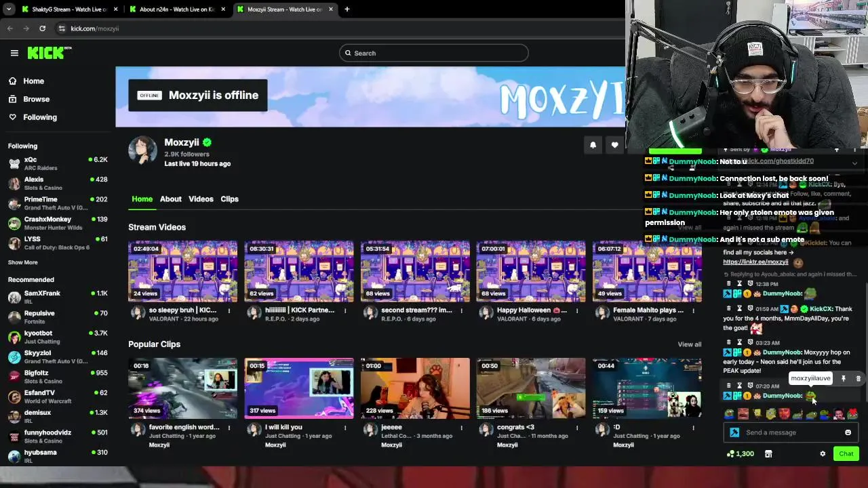
Task: Pin the moxzyiilauve message with pin icon
Action: coord(843,379)
